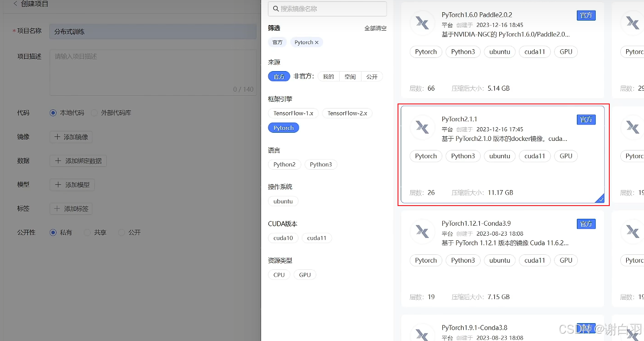Click the logo icon of PyTorch1.6.0 Paddle2.0.2 card

422,23
